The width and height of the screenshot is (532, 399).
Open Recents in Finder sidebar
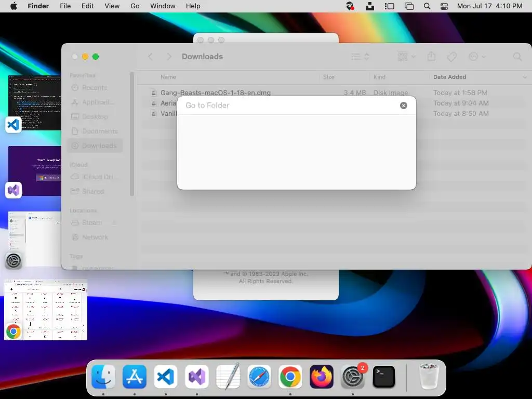click(x=95, y=87)
